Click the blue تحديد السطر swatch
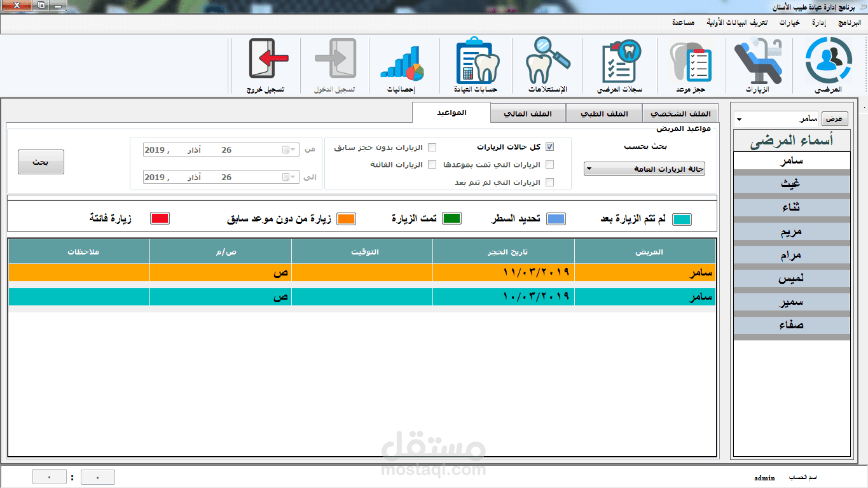Image resolution: width=868 pixels, height=488 pixels. 556,219
